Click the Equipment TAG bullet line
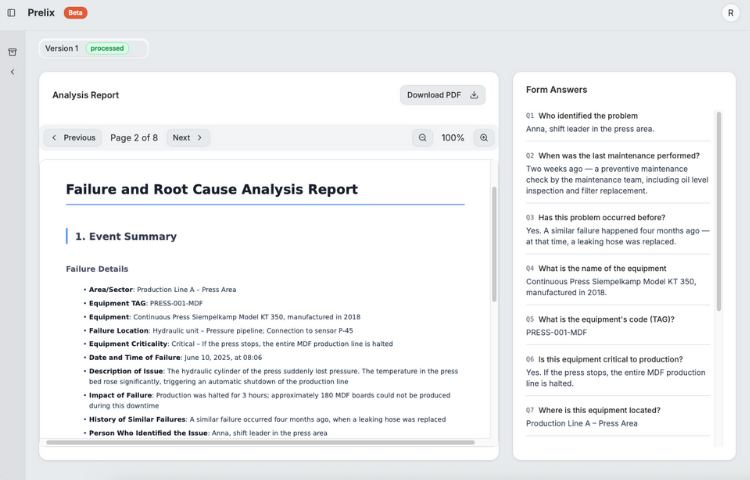Viewport: 750px width, 480px height. pos(146,303)
